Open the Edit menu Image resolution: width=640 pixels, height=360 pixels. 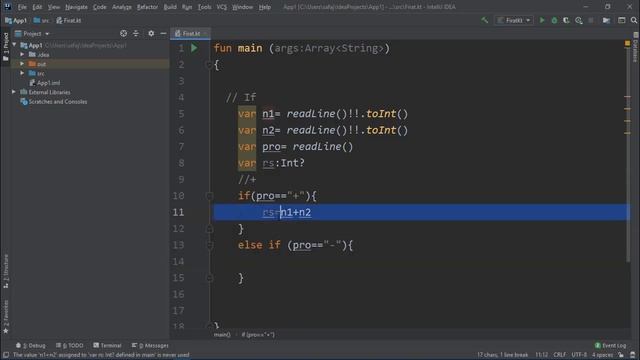(x=37, y=7)
